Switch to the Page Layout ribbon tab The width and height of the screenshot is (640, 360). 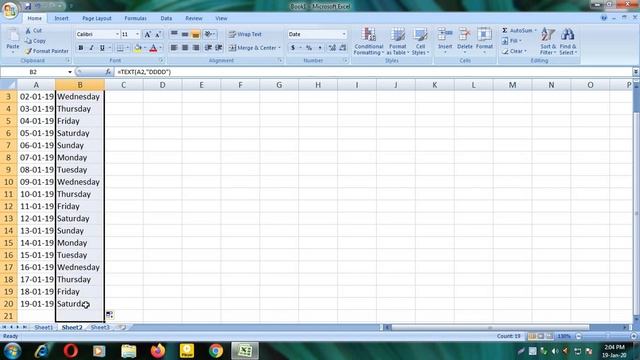[x=97, y=18]
